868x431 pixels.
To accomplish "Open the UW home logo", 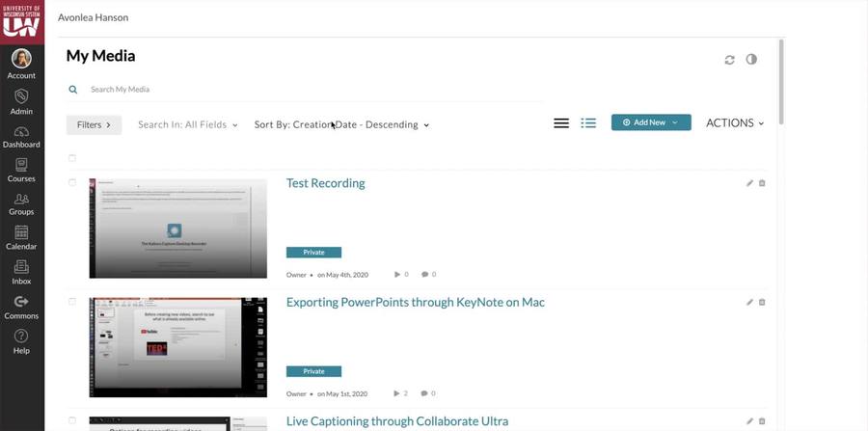I will [21, 21].
